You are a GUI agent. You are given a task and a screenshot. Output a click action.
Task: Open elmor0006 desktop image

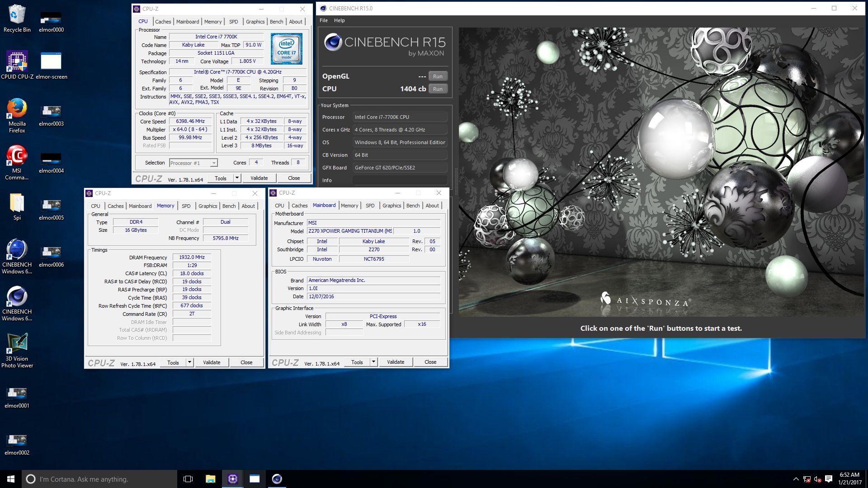pyautogui.click(x=51, y=256)
